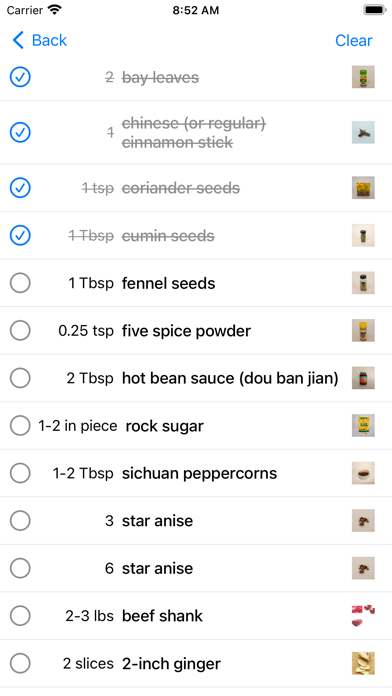Mark rock sugar as collected

pyautogui.click(x=20, y=425)
